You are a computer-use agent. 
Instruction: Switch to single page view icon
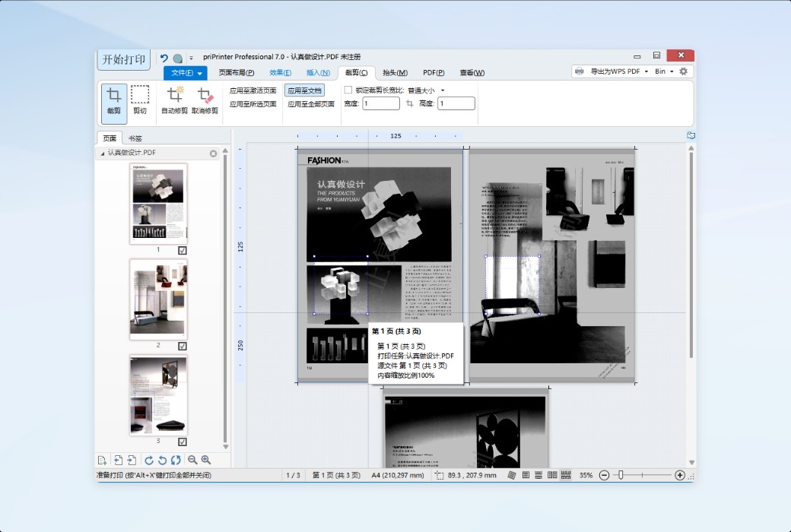[526, 475]
